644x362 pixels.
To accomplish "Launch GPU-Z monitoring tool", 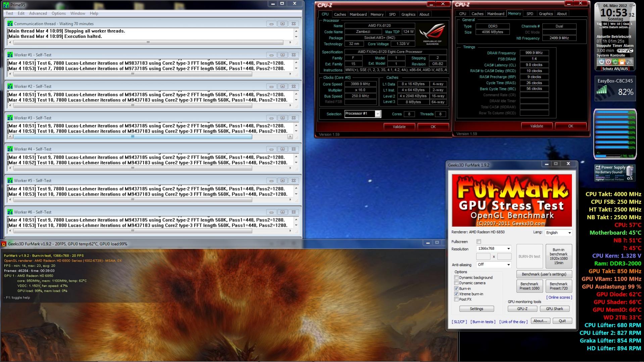I will (x=522, y=309).
